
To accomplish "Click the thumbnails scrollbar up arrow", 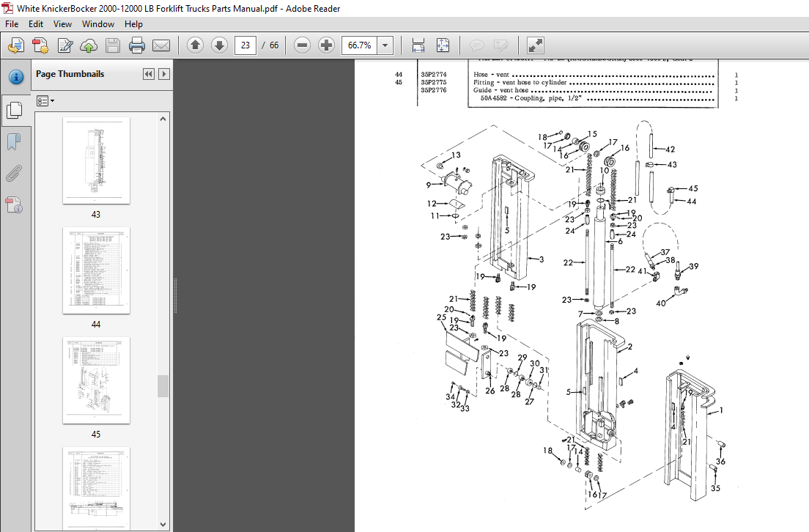I will [163, 119].
